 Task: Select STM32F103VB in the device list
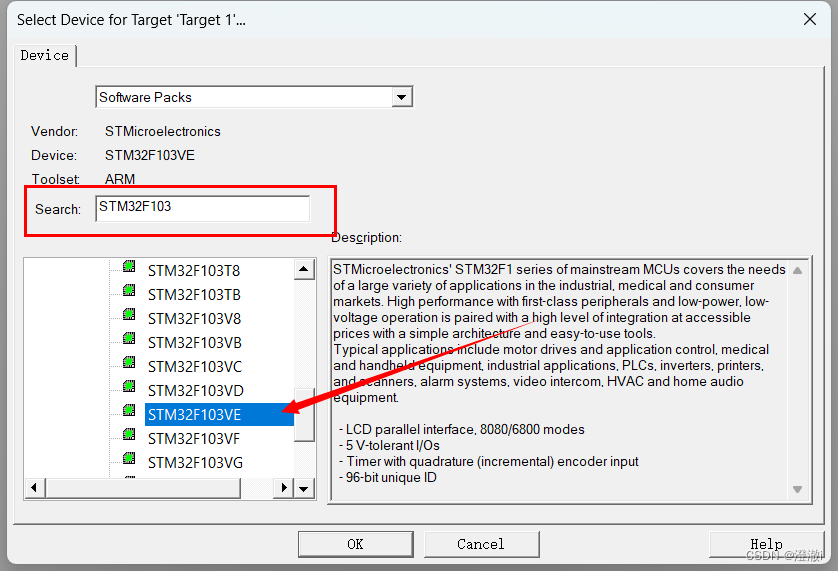tap(195, 343)
